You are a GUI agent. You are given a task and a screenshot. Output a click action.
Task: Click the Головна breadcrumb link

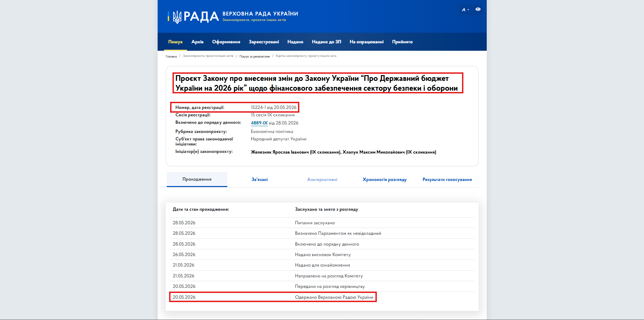(171, 56)
